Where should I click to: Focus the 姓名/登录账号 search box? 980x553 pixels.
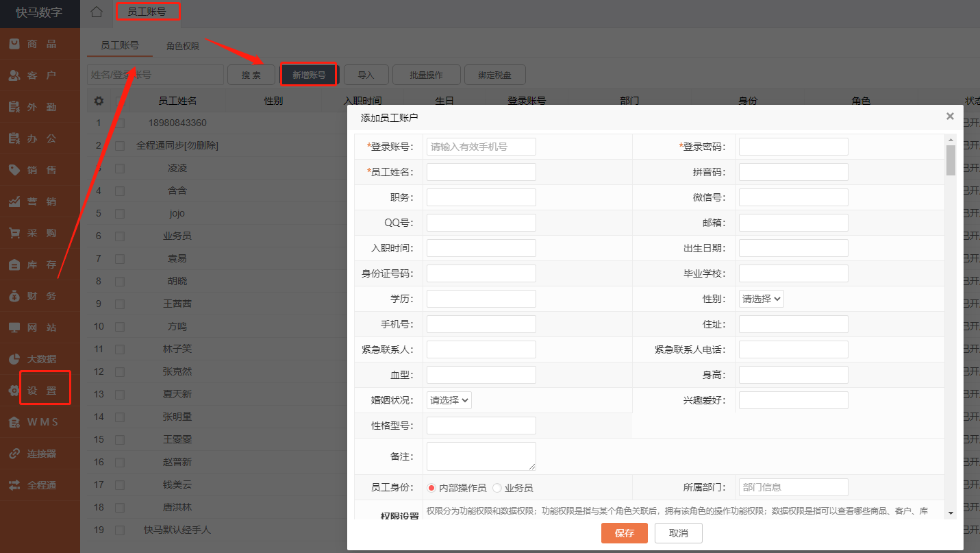155,75
